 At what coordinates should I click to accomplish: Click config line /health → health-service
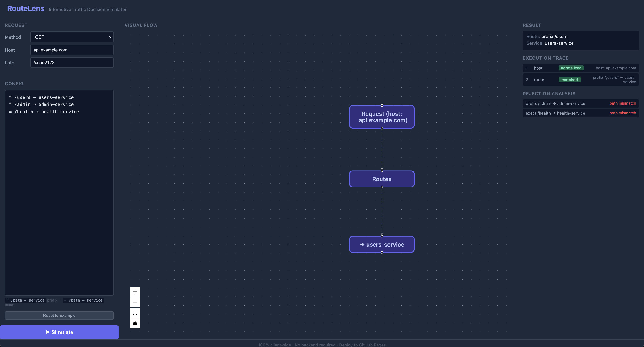[x=44, y=112]
